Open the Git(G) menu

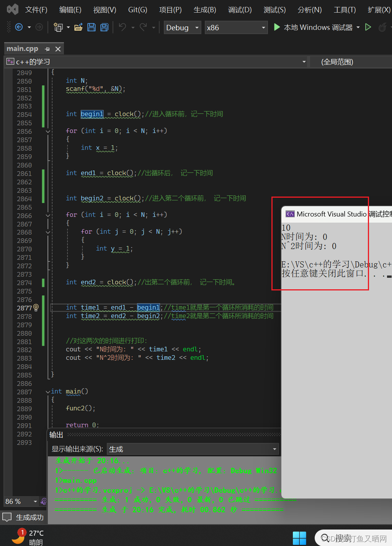pyautogui.click(x=137, y=10)
